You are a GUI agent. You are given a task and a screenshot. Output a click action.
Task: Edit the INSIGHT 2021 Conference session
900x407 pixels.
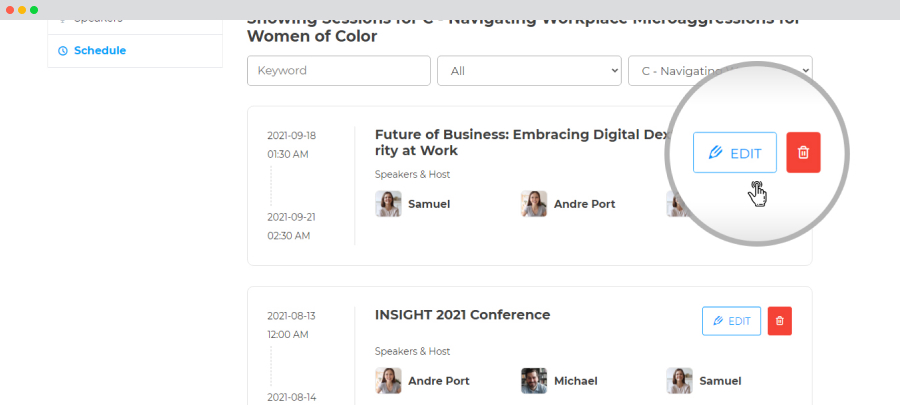(731, 321)
